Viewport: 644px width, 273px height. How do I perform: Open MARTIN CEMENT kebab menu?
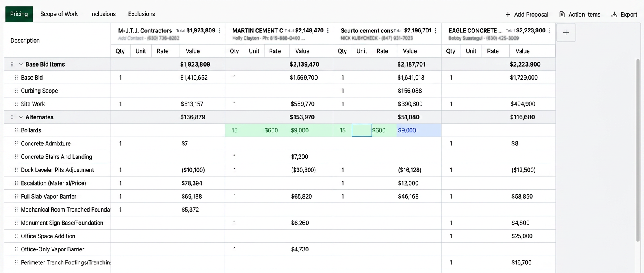(x=328, y=31)
